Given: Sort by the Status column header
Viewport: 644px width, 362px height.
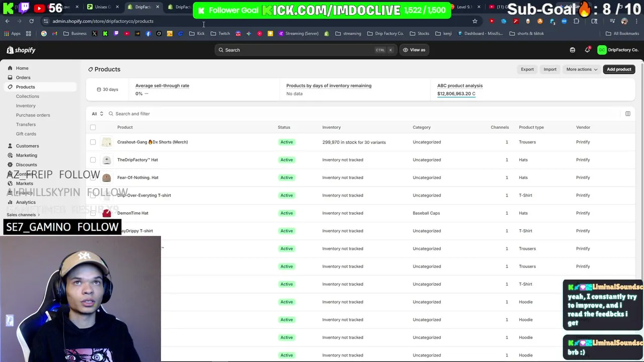Looking at the screenshot, I should coord(284,127).
